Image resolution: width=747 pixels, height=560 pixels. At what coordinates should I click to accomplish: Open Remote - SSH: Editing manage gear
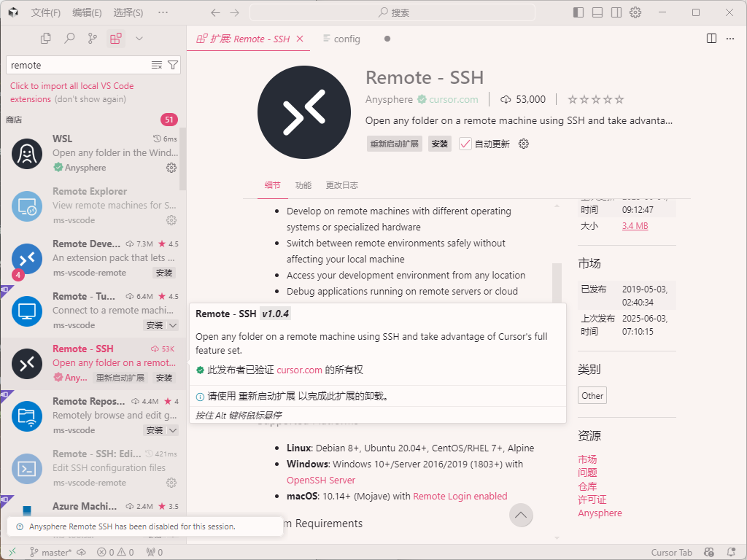coord(171,483)
